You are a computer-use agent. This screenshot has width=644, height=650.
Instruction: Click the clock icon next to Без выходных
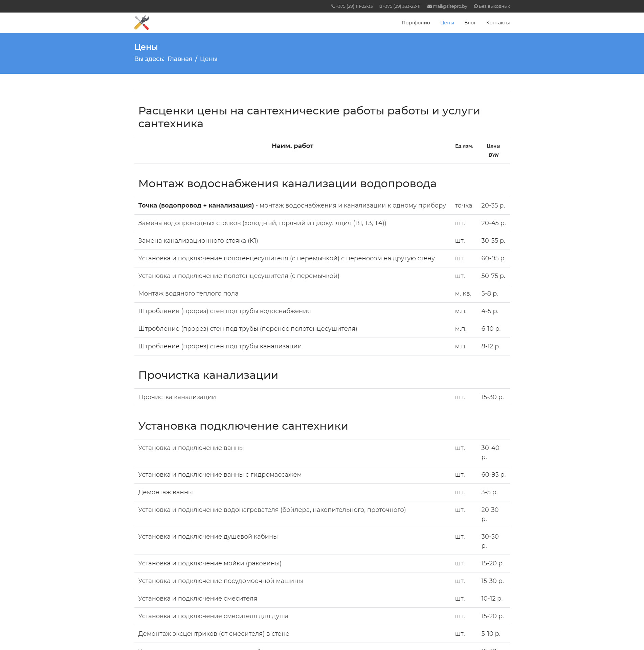(x=475, y=6)
